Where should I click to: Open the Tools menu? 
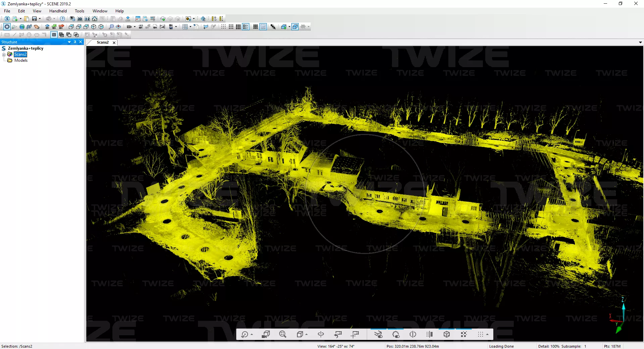click(80, 11)
